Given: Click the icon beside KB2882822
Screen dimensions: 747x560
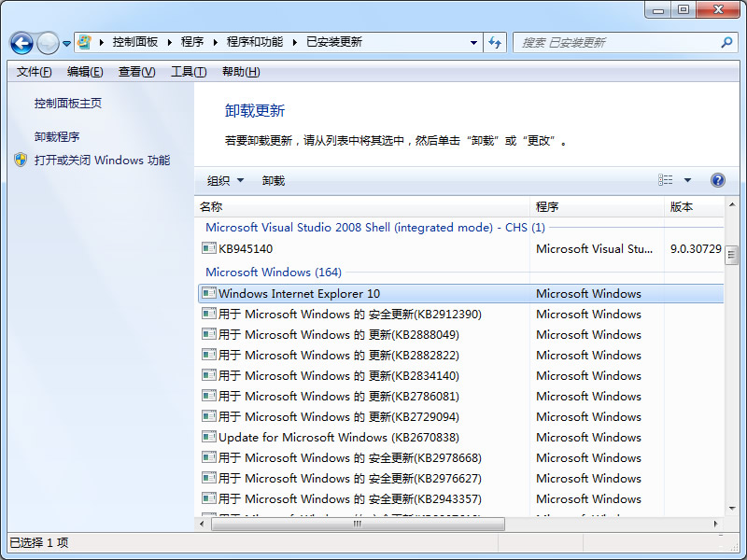Looking at the screenshot, I should (x=208, y=355).
